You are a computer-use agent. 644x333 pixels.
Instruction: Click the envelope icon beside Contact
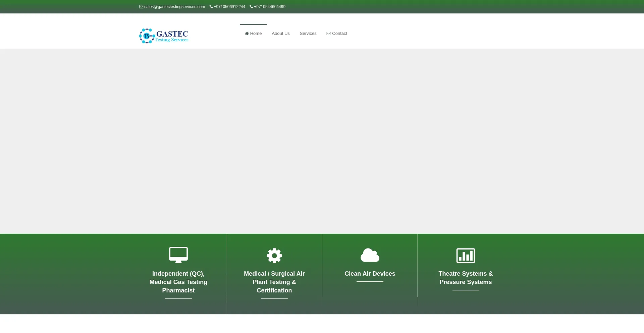329,34
